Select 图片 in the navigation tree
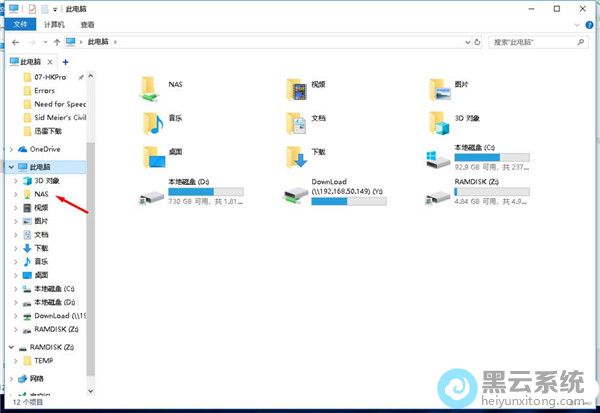 [41, 221]
